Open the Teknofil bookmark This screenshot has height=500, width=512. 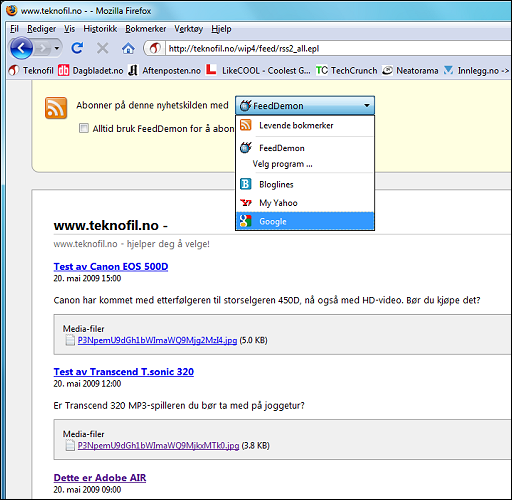(31, 71)
